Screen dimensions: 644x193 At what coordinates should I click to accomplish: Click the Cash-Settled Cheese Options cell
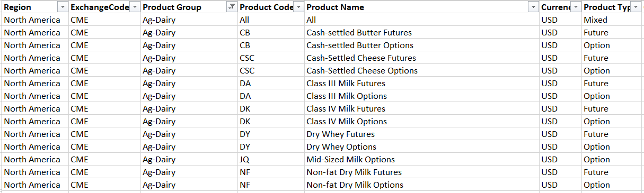pyautogui.click(x=422, y=70)
